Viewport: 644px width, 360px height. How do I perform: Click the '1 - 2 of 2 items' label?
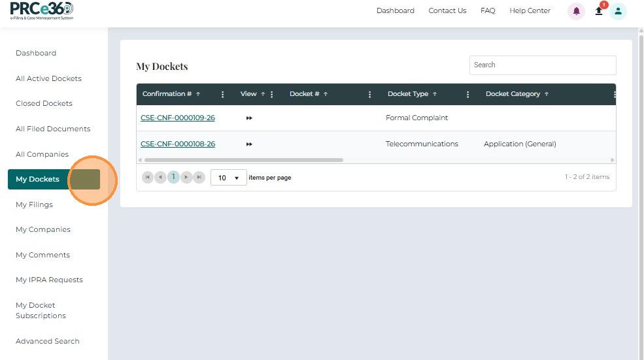pos(587,177)
